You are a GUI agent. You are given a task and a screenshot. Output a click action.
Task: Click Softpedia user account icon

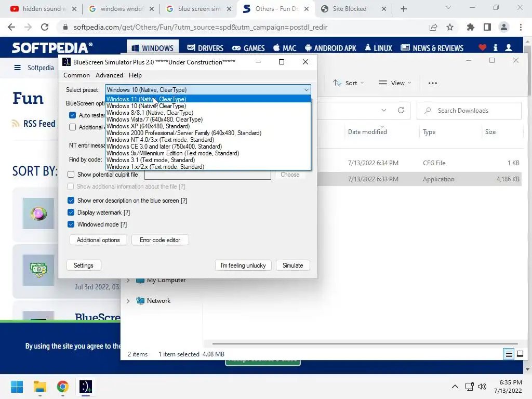pos(509,47)
